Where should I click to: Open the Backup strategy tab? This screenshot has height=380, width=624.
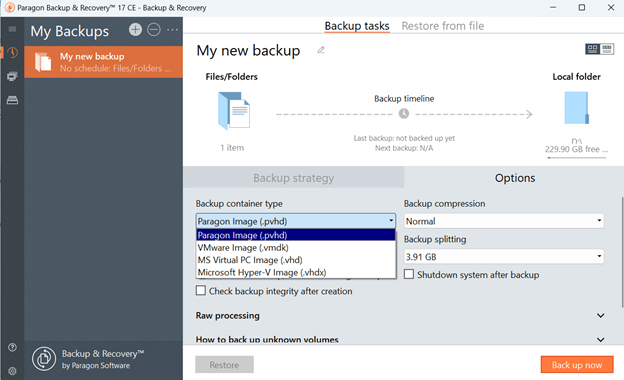click(x=294, y=177)
